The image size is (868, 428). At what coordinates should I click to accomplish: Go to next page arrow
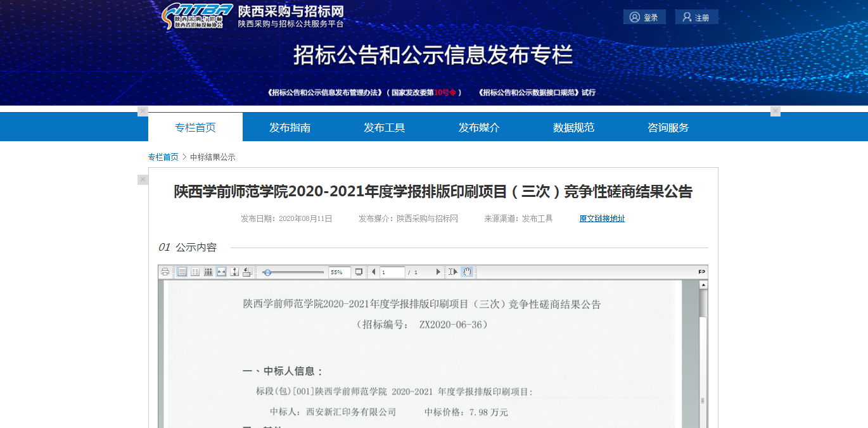point(438,272)
